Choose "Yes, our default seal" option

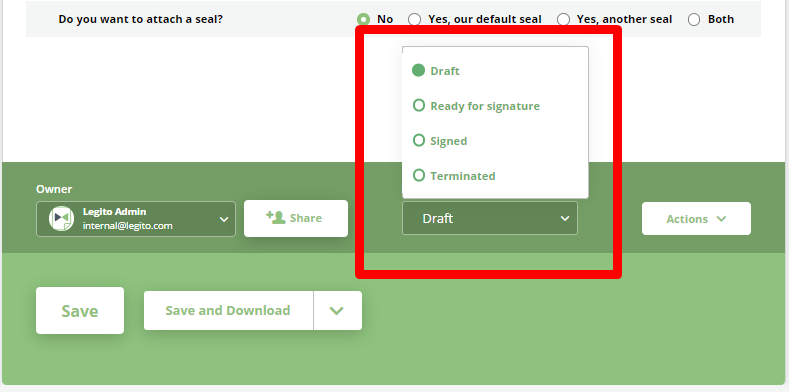coord(414,19)
